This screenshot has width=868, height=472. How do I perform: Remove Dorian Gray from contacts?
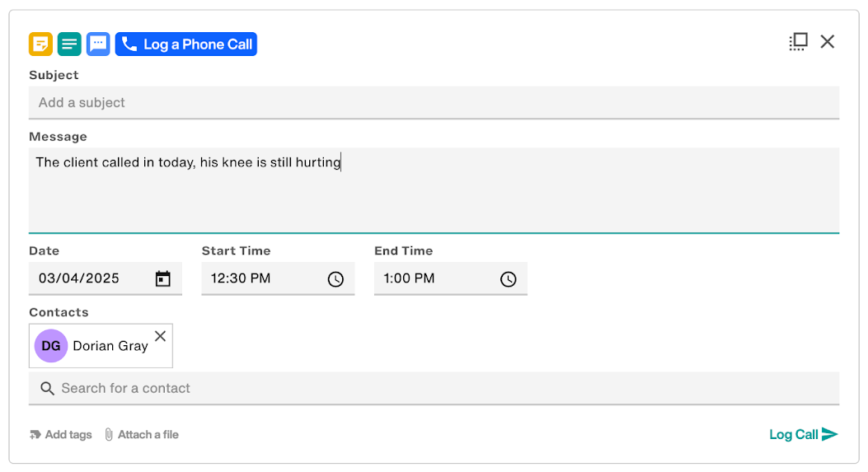click(x=160, y=336)
